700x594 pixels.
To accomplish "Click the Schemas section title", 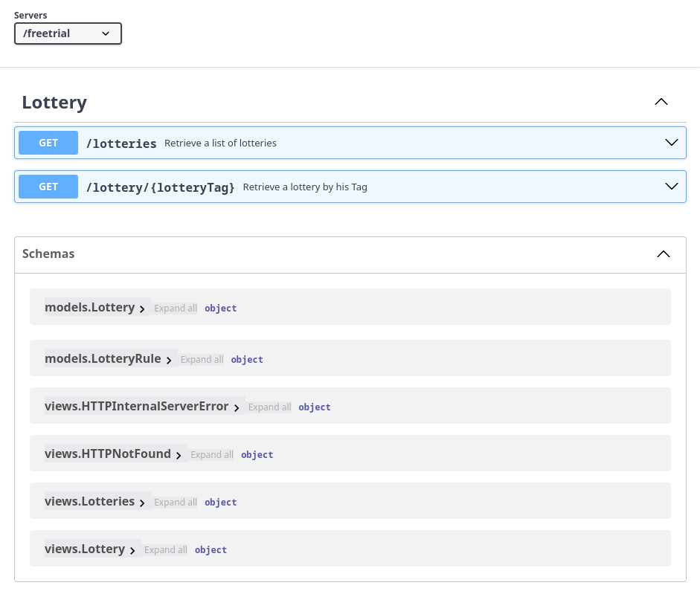I will pos(48,254).
